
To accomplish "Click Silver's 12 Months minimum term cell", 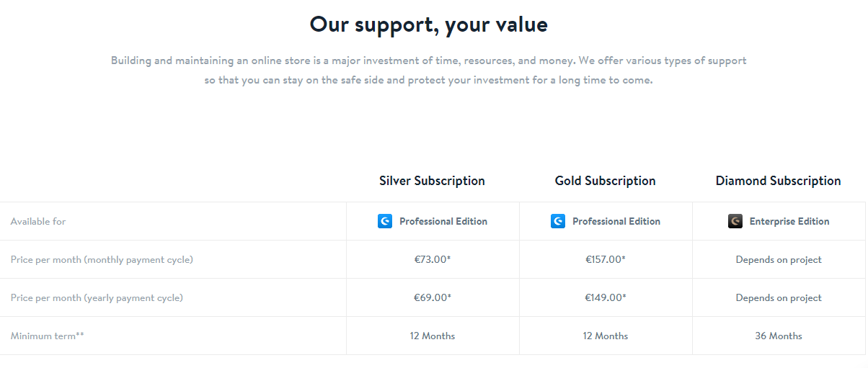I will [x=432, y=336].
